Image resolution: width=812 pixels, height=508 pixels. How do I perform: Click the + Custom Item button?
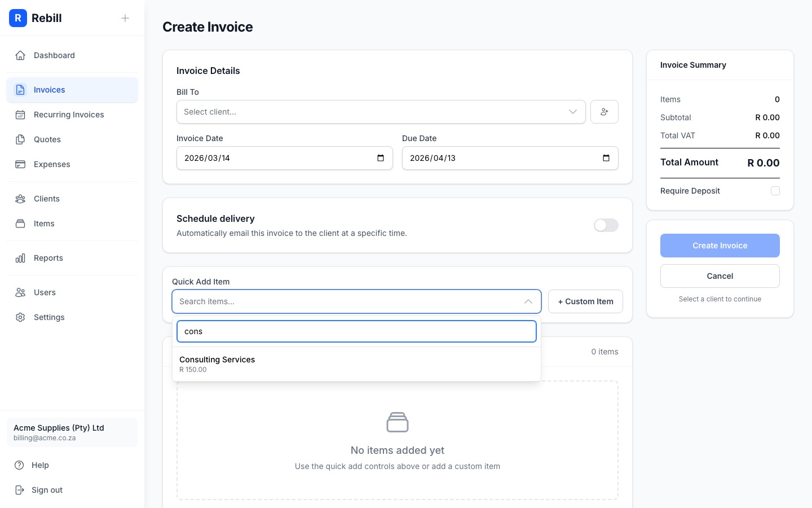tap(585, 301)
